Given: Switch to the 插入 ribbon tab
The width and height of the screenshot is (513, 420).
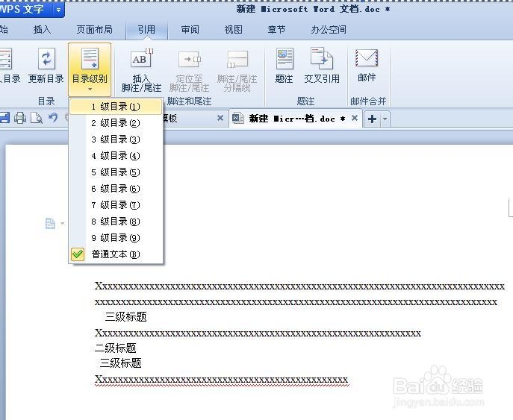Looking at the screenshot, I should [x=43, y=30].
